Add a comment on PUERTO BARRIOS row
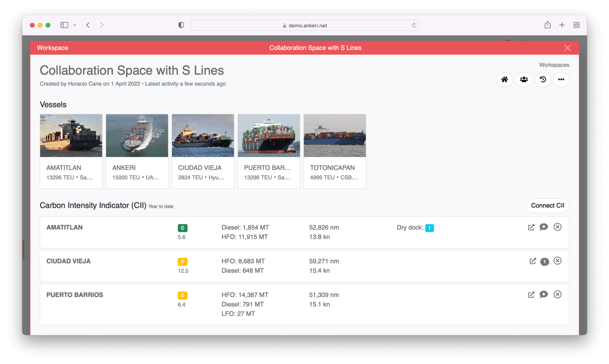609x364 pixels. 544,294
